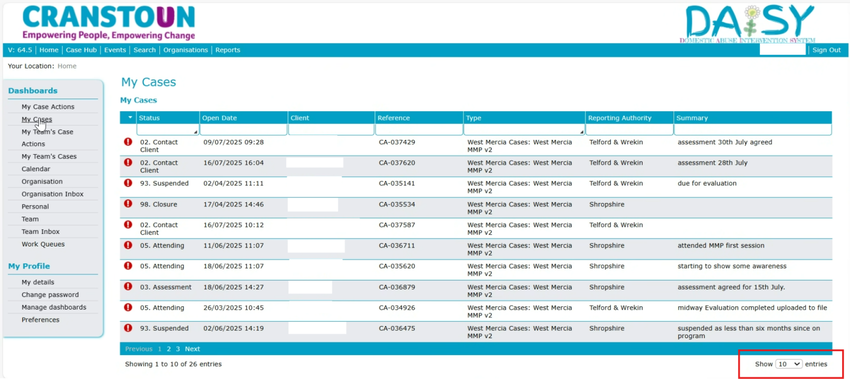Image resolution: width=850 pixels, height=379 pixels.
Task: Go to page 3 of cases
Action: [178, 349]
